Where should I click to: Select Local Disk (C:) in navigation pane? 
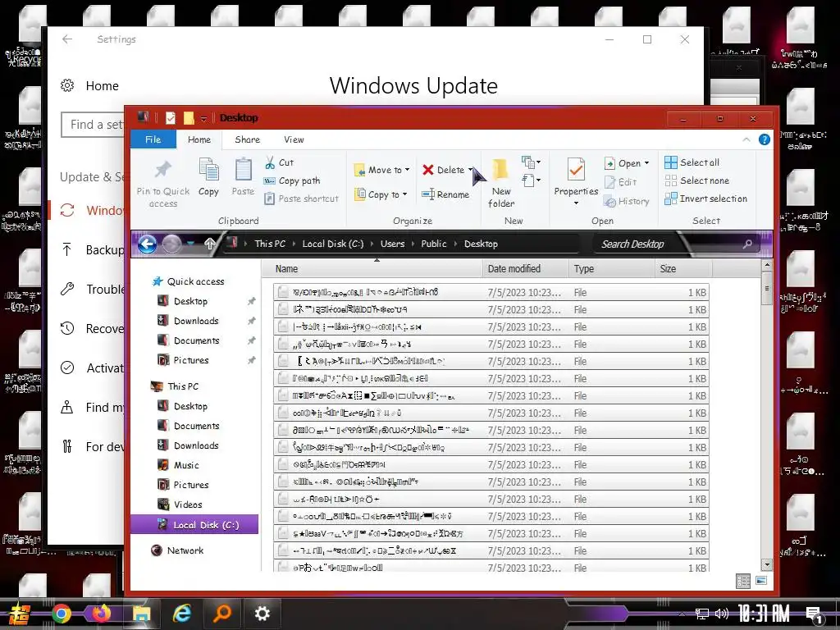click(x=194, y=525)
